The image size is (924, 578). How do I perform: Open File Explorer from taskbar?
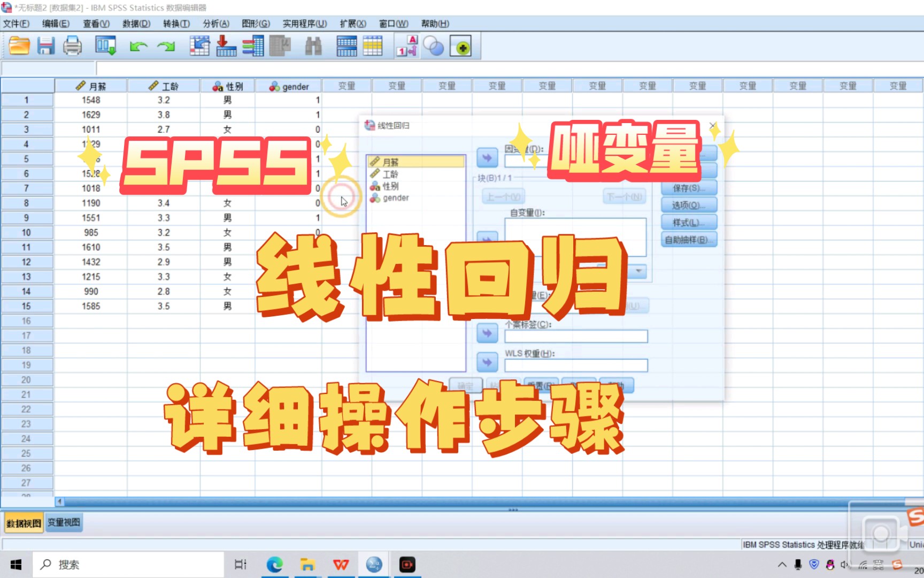[x=307, y=565]
